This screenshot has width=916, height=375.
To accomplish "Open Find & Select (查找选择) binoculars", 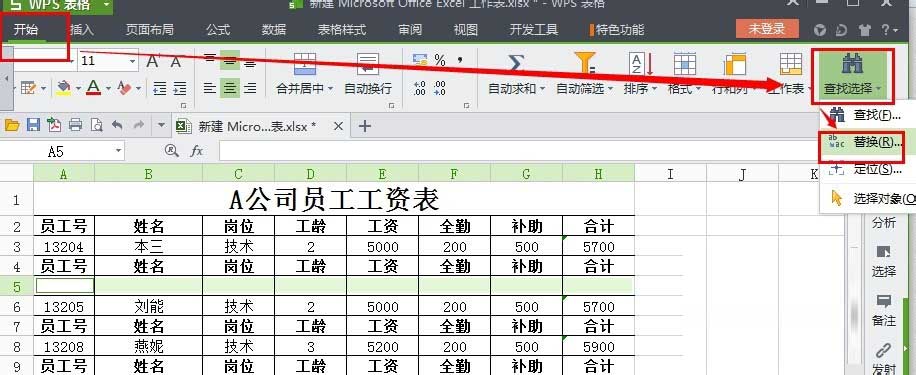I will click(x=852, y=63).
